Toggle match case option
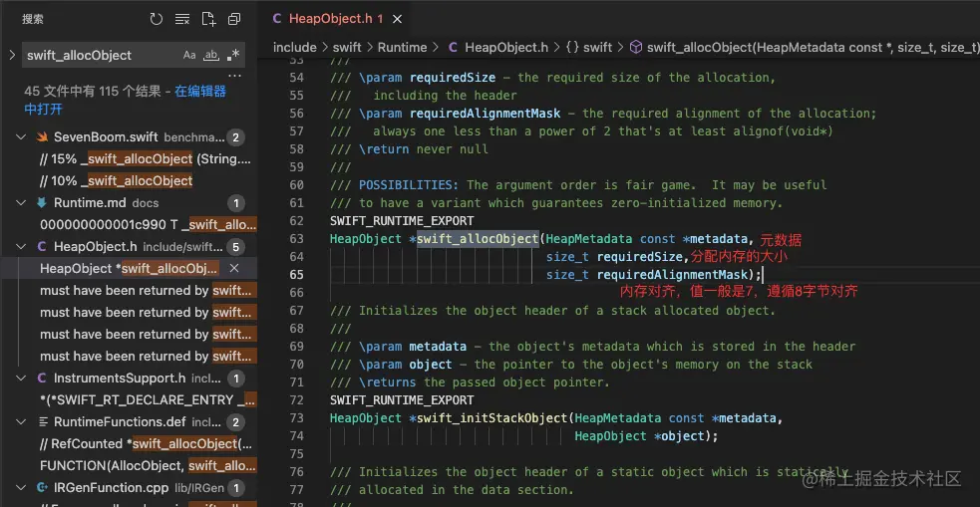980x507 pixels. click(189, 55)
